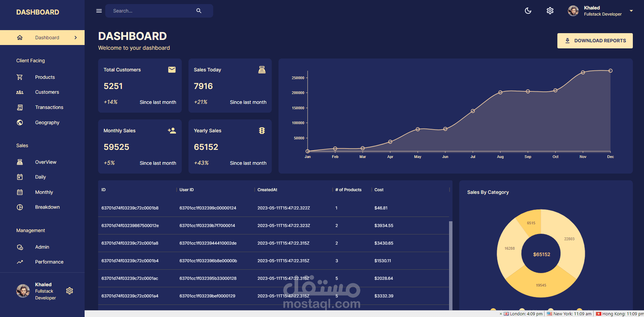
Task: Toggle the sidebar with the hamburger icon
Action: (x=99, y=10)
